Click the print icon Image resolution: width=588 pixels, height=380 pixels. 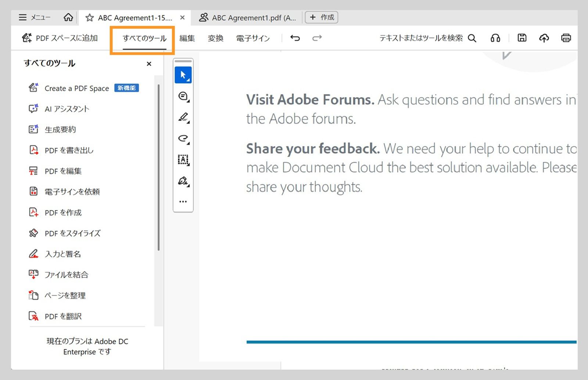pyautogui.click(x=566, y=38)
